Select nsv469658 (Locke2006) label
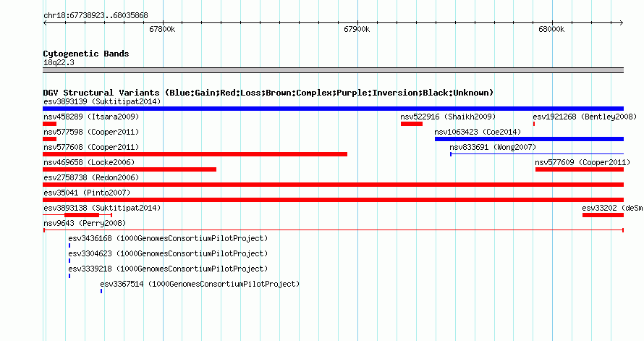 click(89, 162)
